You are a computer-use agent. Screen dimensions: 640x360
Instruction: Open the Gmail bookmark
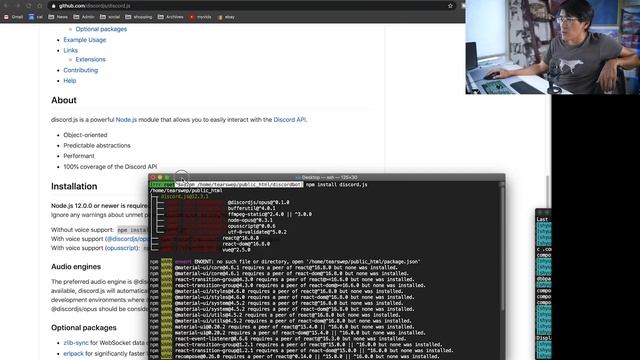click(13, 17)
